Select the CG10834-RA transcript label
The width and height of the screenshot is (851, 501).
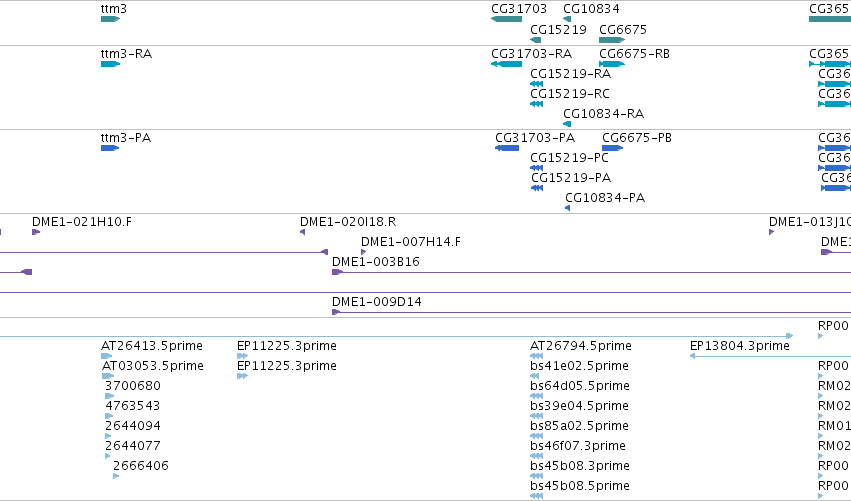(x=604, y=113)
